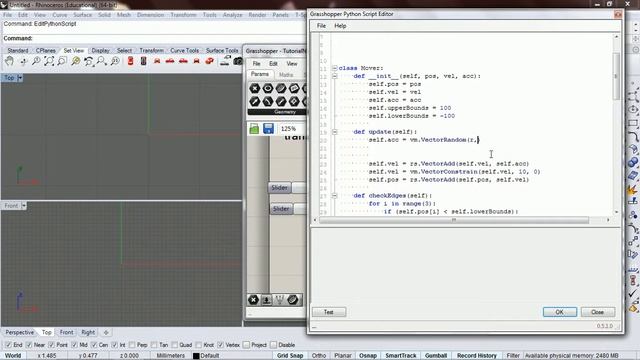Toggle Osnap in status bar
Viewport: 640px width, 360px height.
368,356
